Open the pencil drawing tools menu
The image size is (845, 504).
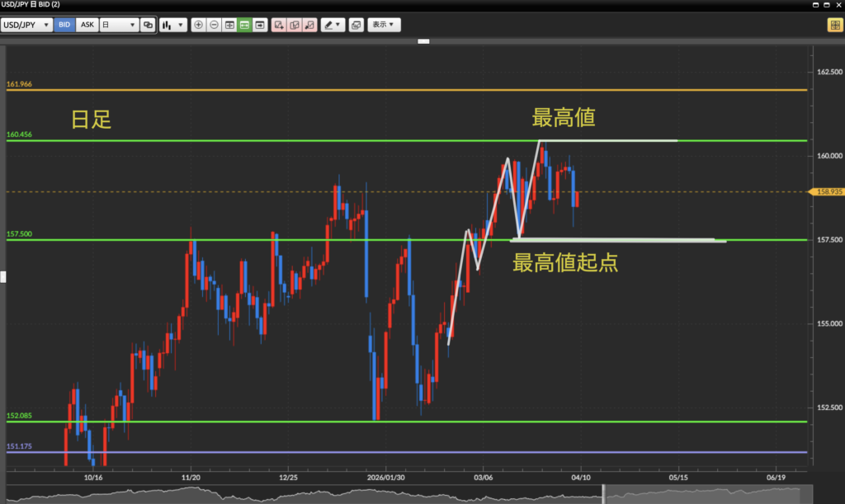[x=333, y=25]
